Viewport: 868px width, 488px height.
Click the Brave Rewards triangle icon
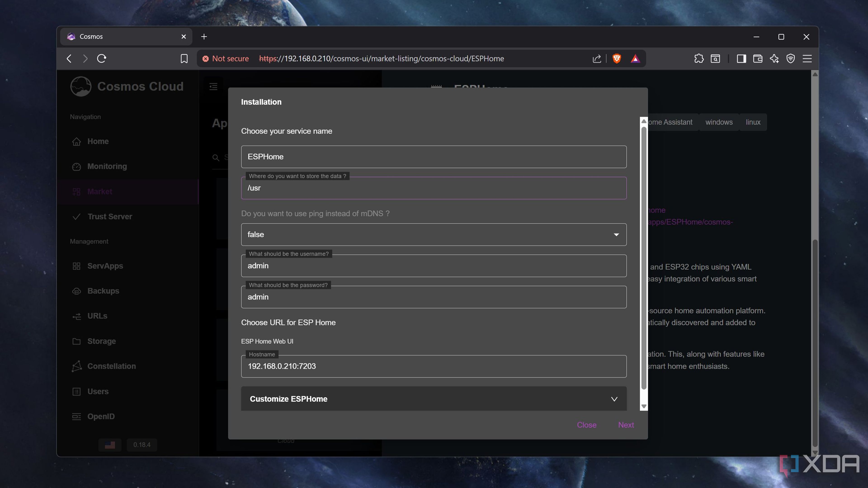(x=635, y=59)
